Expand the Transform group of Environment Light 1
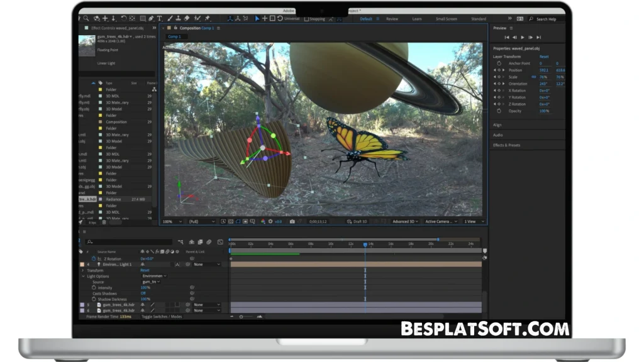Screen dimensions: 644x362 click(82, 270)
